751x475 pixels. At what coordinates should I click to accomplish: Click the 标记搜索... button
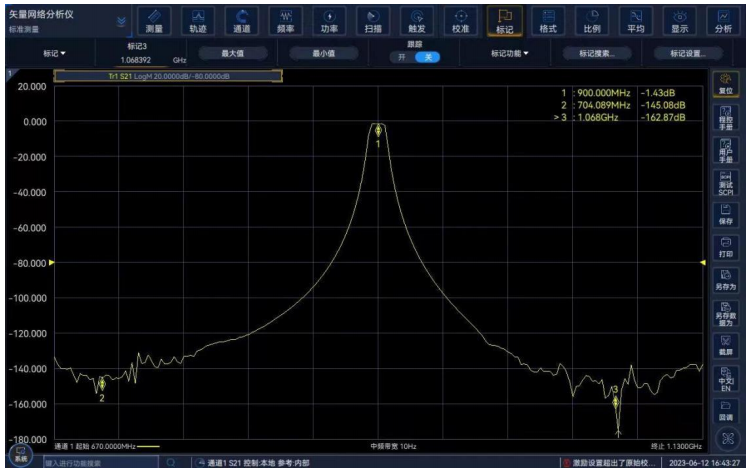click(599, 53)
